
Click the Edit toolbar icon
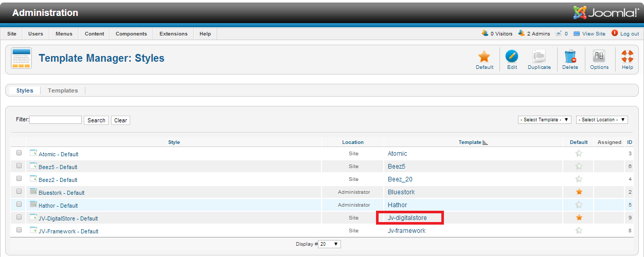pyautogui.click(x=512, y=56)
